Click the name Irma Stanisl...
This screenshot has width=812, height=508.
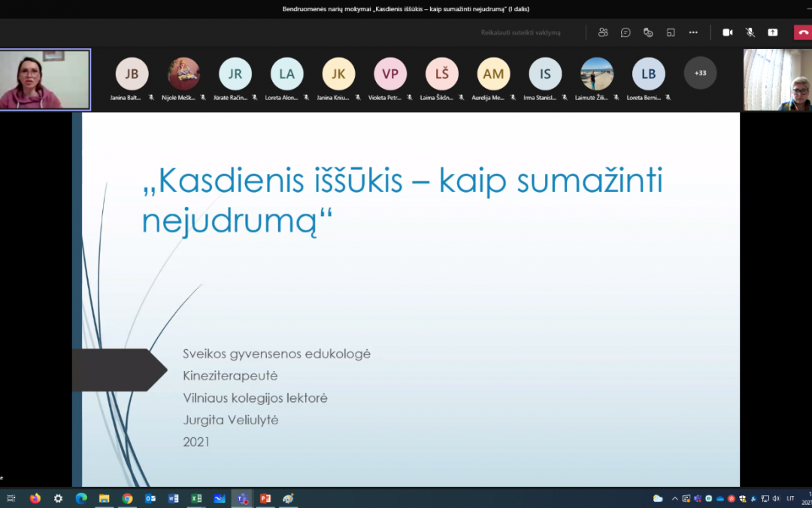coord(540,97)
